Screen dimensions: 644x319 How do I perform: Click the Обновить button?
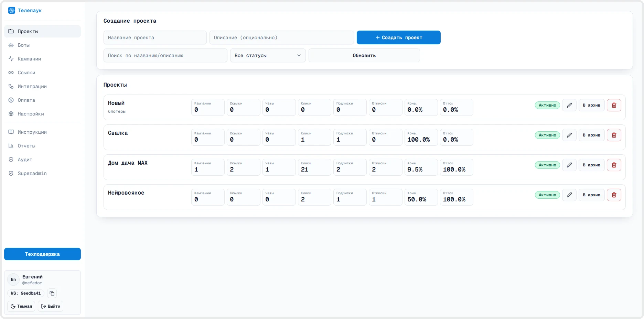364,55
